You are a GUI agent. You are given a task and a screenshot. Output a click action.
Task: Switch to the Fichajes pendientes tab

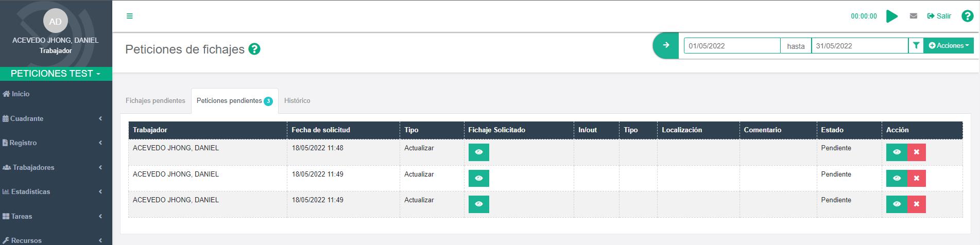pos(155,101)
